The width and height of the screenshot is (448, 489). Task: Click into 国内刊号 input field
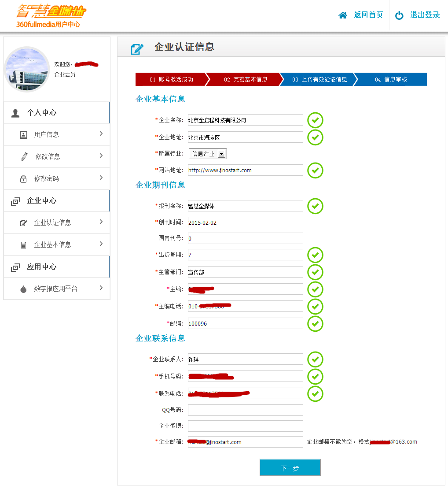246,239
